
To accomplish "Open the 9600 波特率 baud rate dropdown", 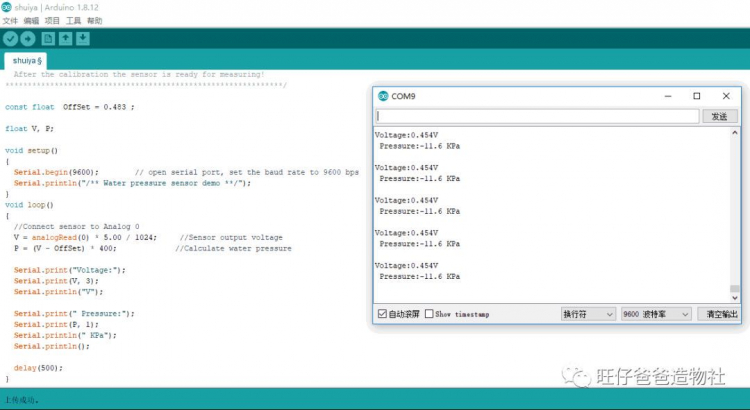I will point(656,314).
